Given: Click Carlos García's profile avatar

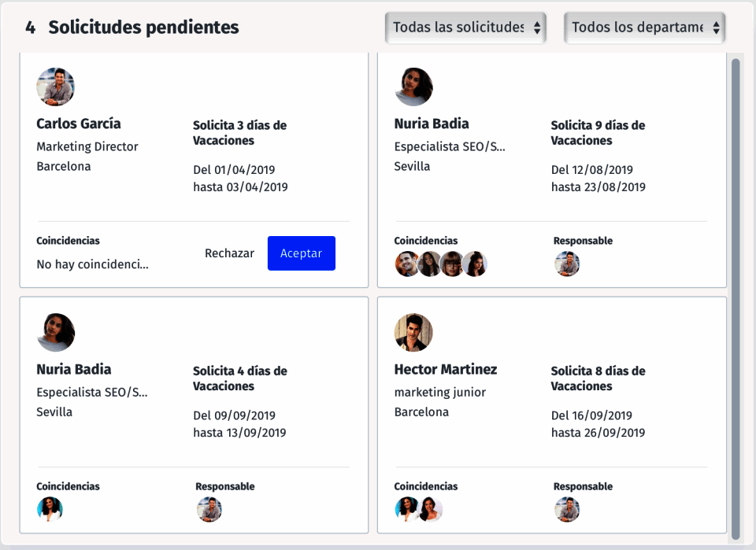Looking at the screenshot, I should pyautogui.click(x=55, y=87).
